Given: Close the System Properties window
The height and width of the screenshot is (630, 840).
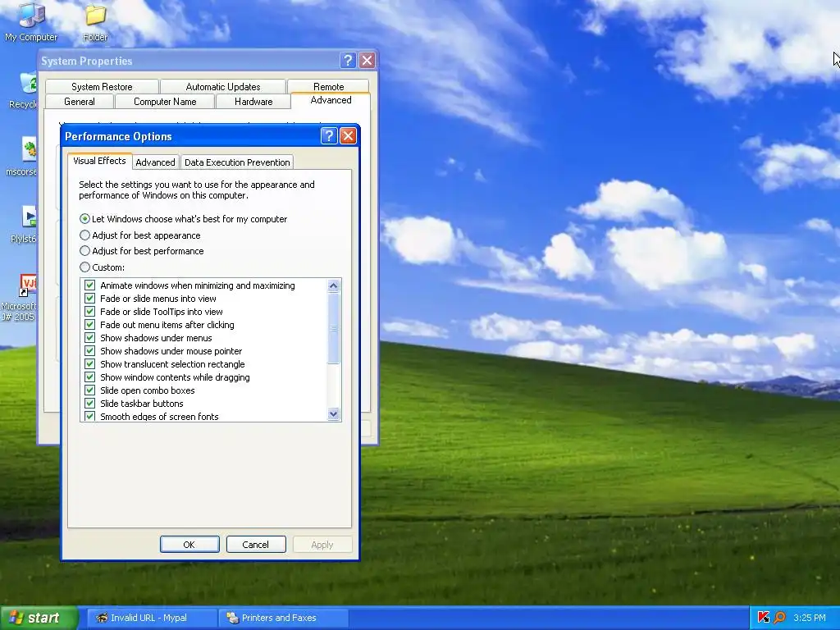Looking at the screenshot, I should pyautogui.click(x=367, y=61).
